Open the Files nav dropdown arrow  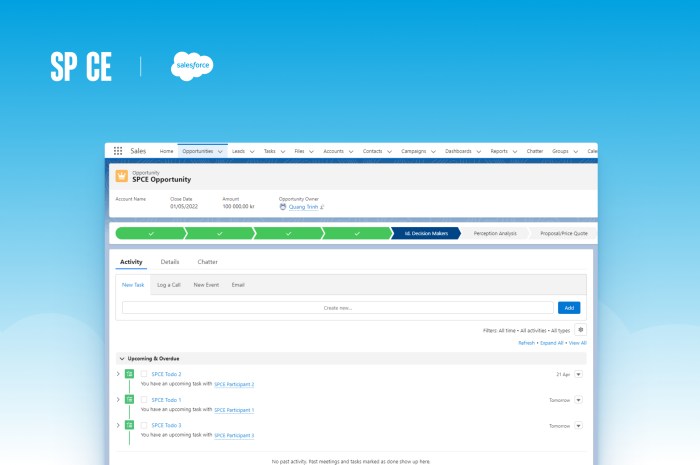point(311,152)
